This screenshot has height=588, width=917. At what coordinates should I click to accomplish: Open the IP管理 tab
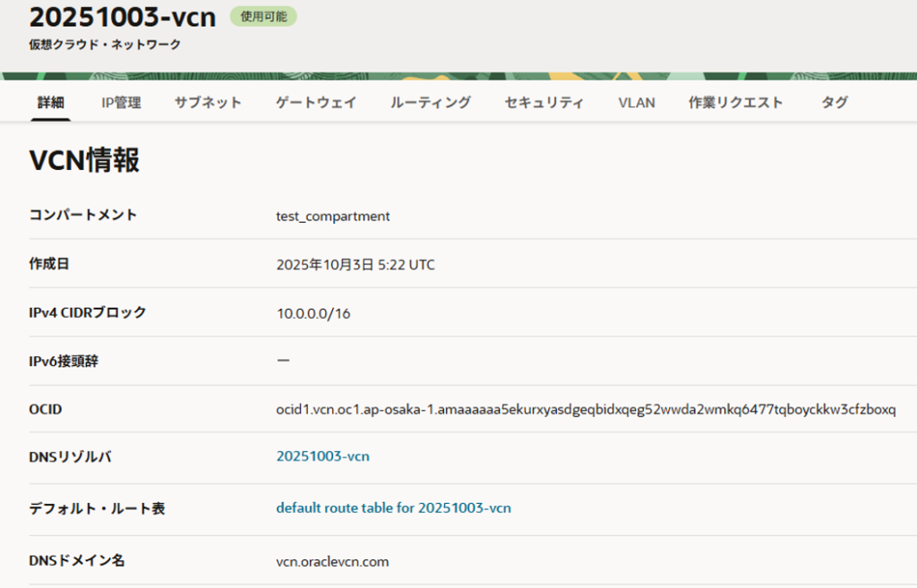tap(121, 103)
